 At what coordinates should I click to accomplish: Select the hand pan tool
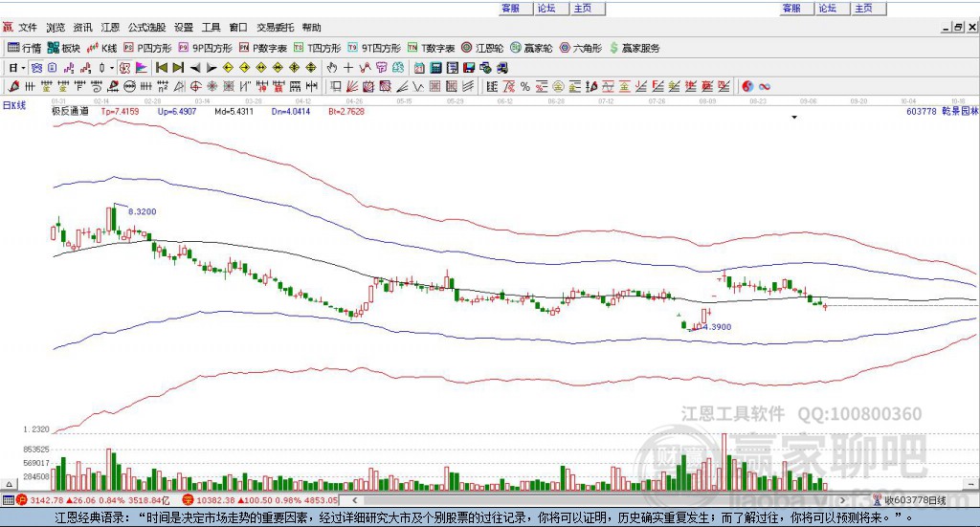pyautogui.click(x=332, y=68)
